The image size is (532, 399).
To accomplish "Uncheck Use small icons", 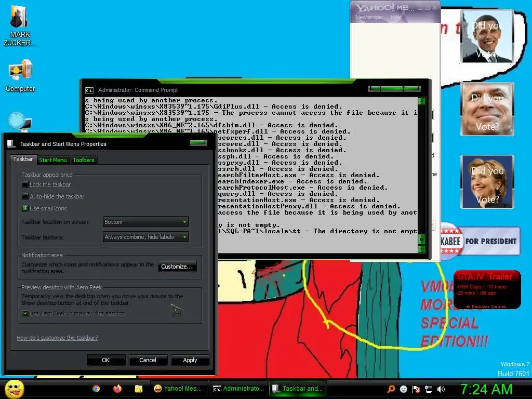I will click(25, 208).
